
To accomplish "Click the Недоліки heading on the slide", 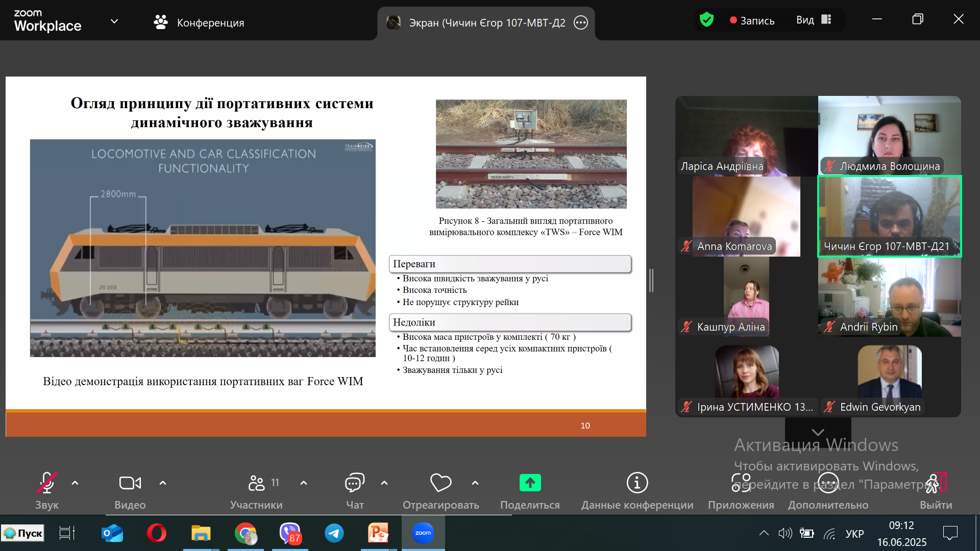I will [510, 322].
